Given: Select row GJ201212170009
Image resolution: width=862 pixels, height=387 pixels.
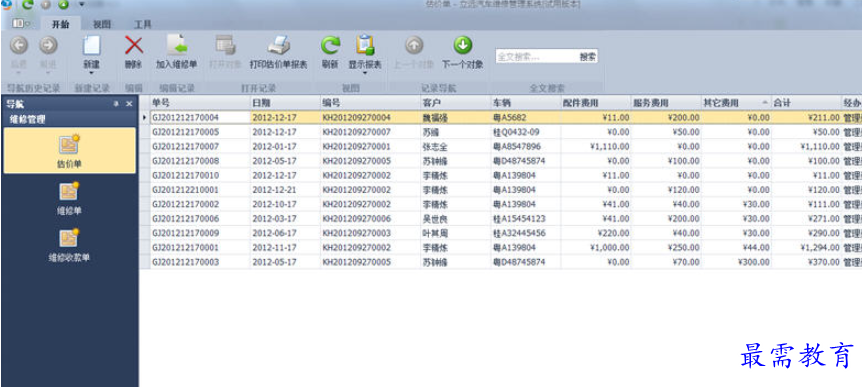Looking at the screenshot, I should (x=500, y=233).
